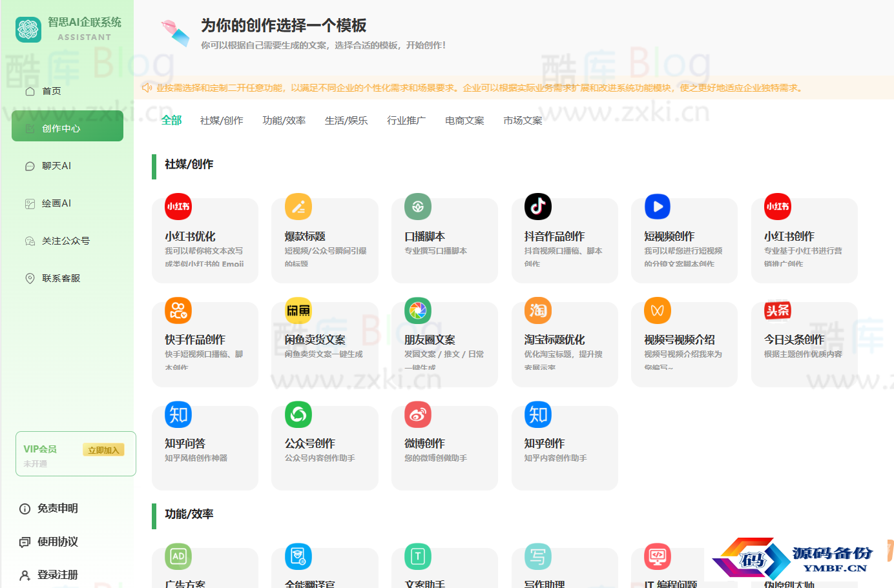Open the 功能/效率 tab

284,120
